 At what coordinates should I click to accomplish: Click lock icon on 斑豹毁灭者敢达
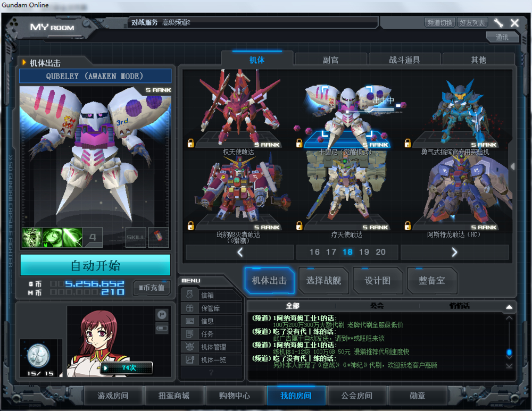[x=191, y=225]
